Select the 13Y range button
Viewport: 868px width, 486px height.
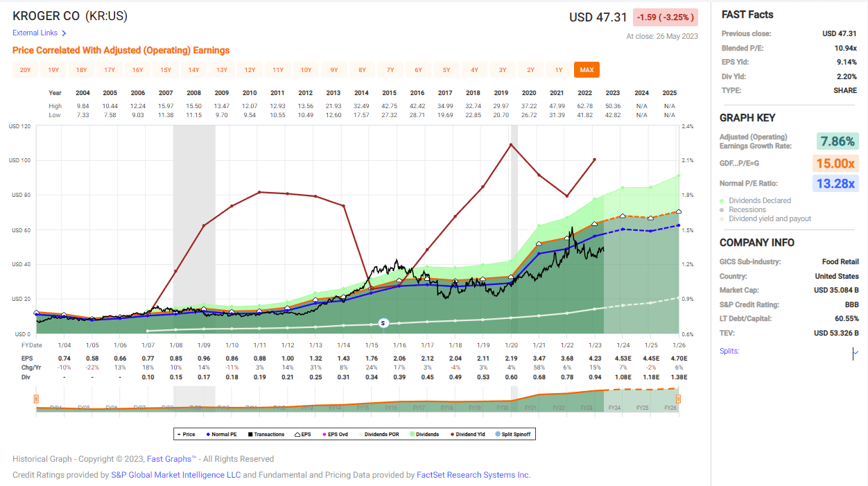222,70
